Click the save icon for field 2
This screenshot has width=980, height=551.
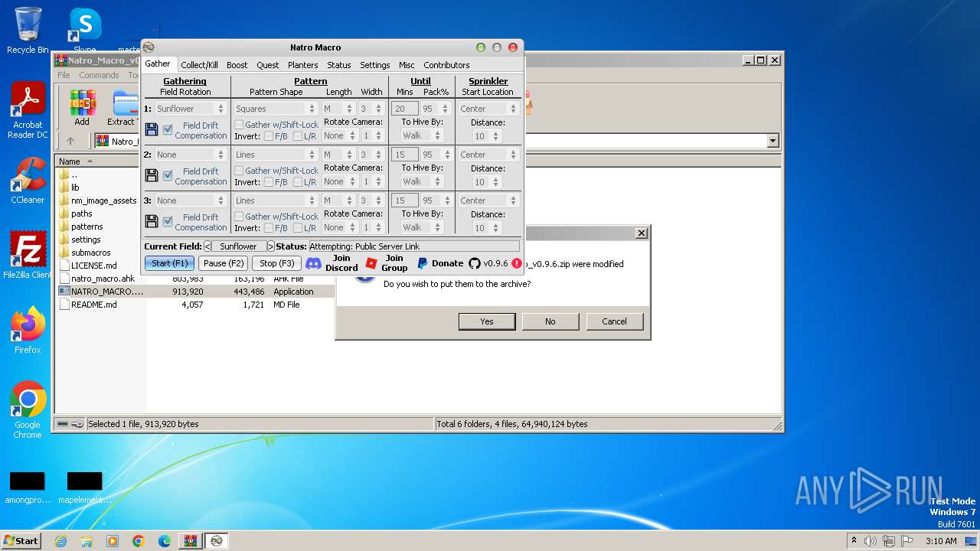[151, 175]
